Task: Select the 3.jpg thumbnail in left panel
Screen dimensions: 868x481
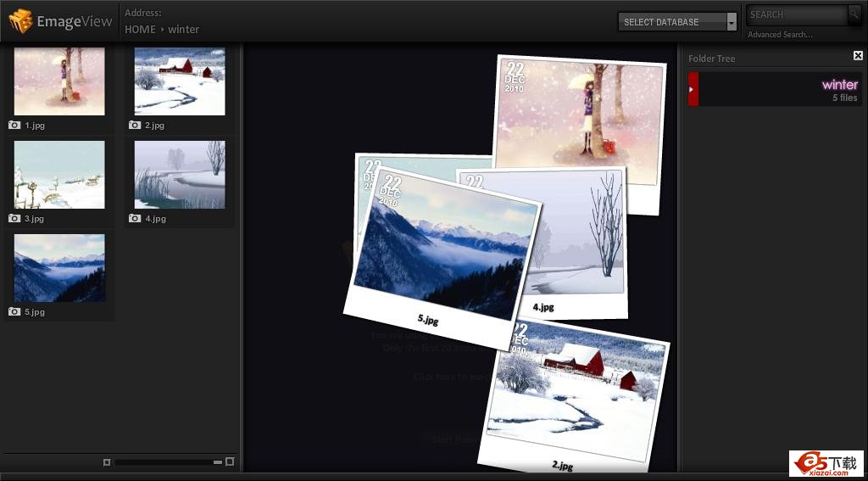Action: [59, 175]
